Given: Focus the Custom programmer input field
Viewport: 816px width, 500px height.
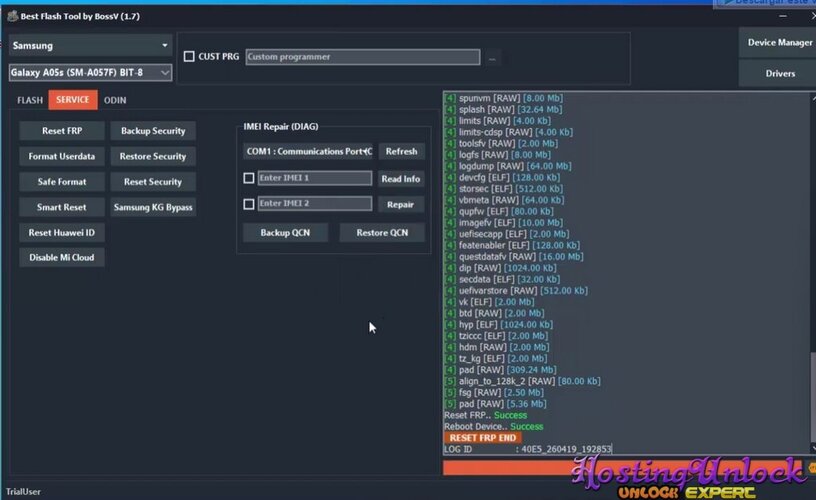Looking at the screenshot, I should click(363, 57).
